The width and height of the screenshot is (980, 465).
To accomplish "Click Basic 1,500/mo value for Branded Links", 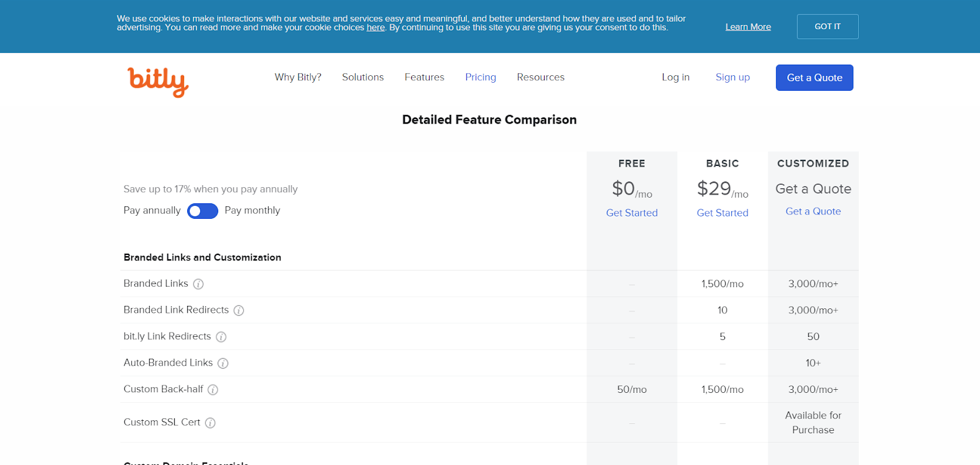I will coord(723,284).
